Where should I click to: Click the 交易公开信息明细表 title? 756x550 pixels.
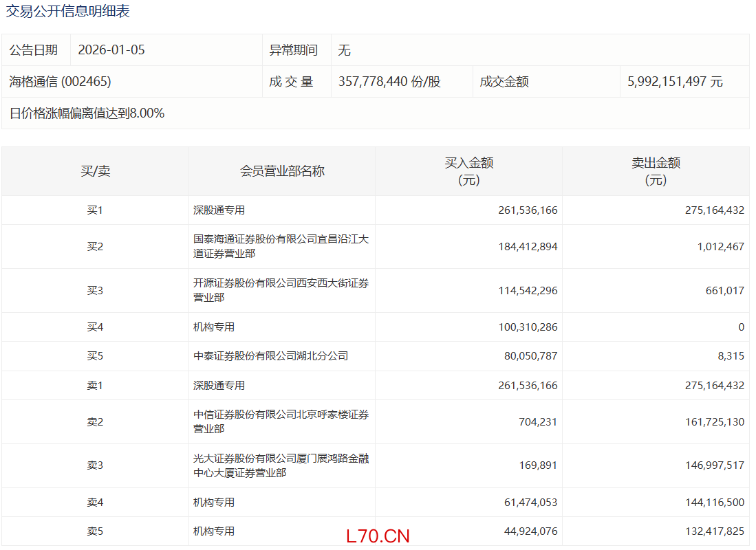[68, 12]
